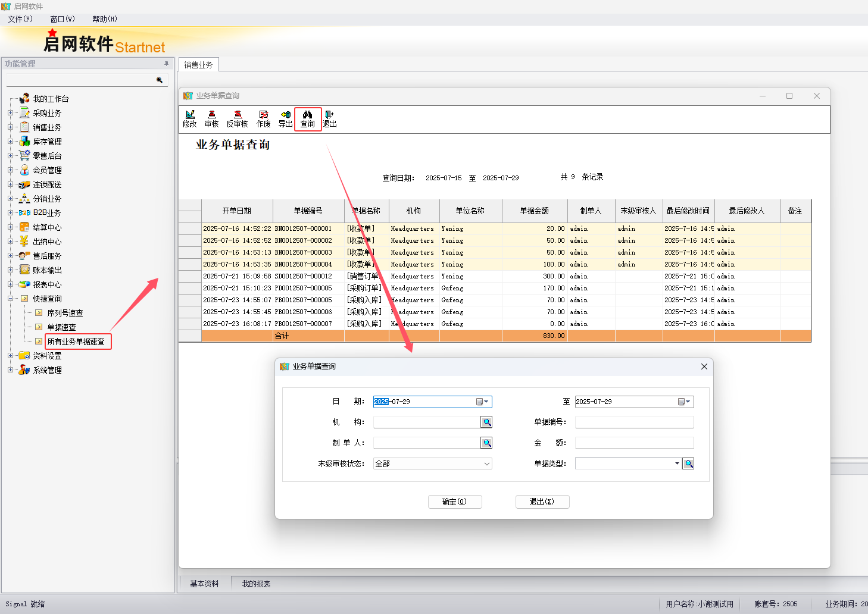Click the 审核 (audit) toolbar icon

pyautogui.click(x=211, y=119)
